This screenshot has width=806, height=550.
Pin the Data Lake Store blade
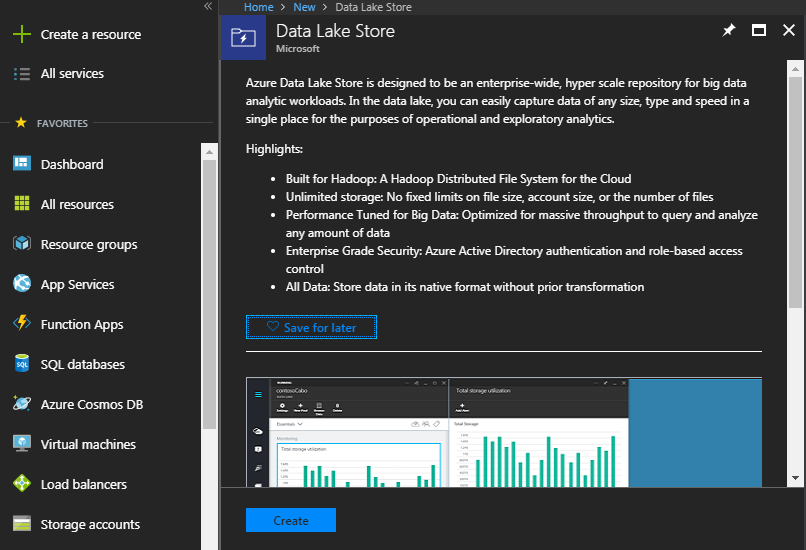pyautogui.click(x=729, y=30)
